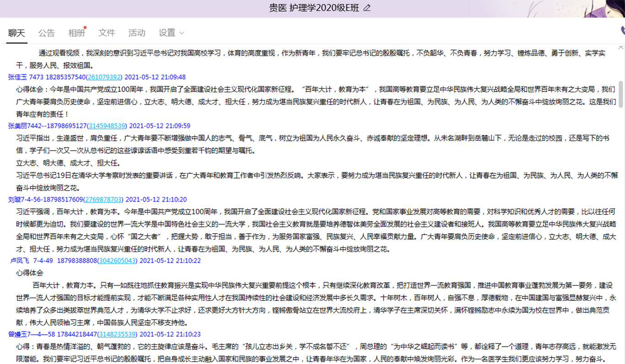This screenshot has width=625, height=364.
Task: Click QQ number link 3042605043
Action: point(118,261)
